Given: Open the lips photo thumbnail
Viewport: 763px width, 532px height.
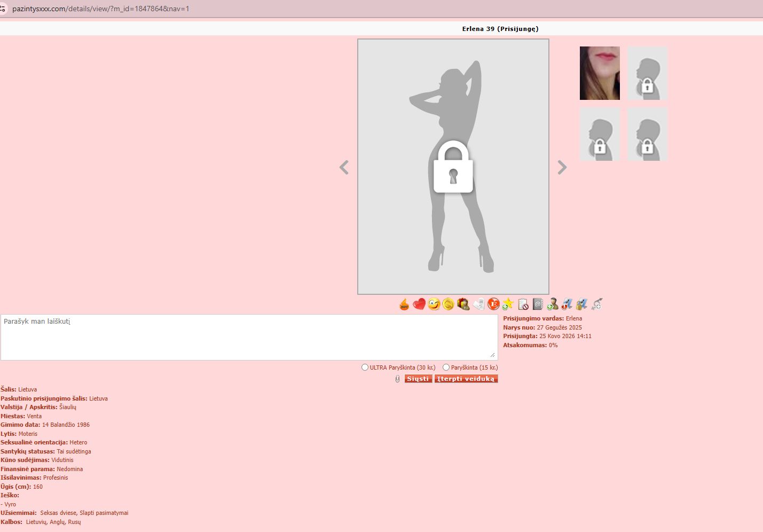Looking at the screenshot, I should (600, 73).
